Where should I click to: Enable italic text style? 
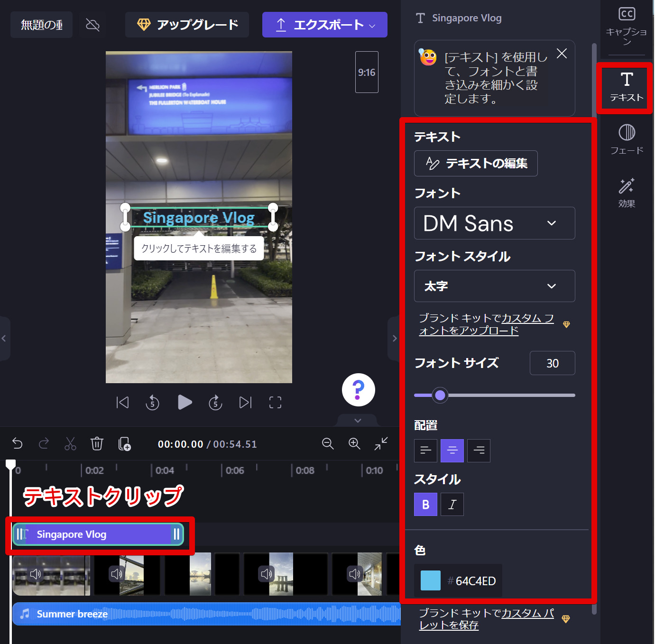click(452, 504)
